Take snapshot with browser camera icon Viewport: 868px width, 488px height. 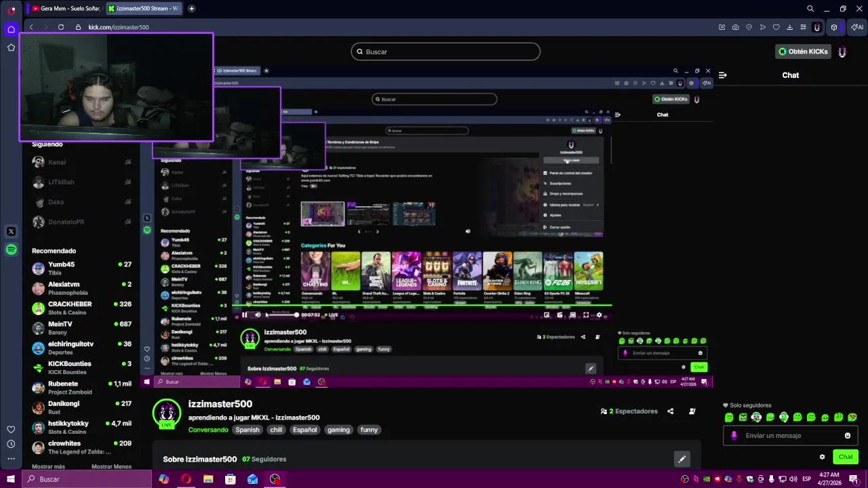tap(736, 27)
